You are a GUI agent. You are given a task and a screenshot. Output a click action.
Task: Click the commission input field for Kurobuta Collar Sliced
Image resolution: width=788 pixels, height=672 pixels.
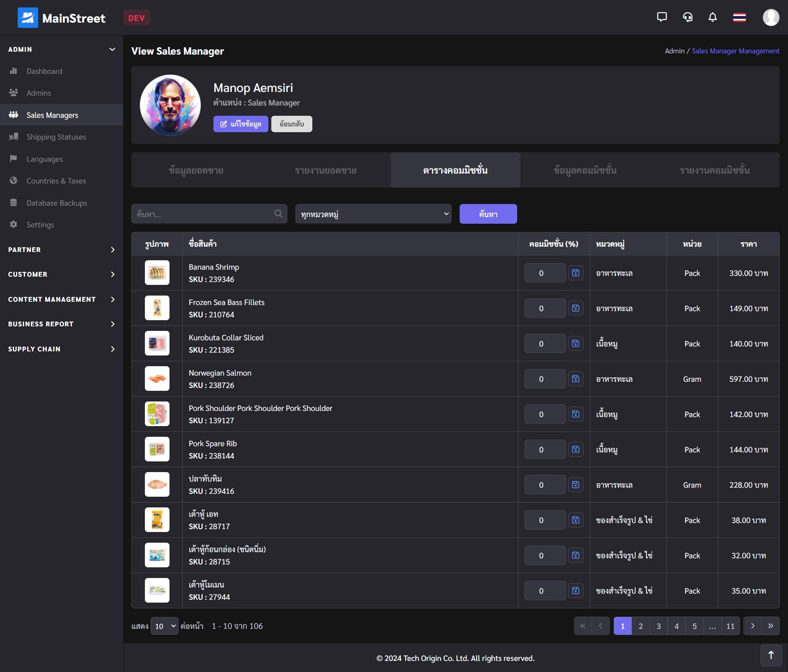[x=542, y=343]
